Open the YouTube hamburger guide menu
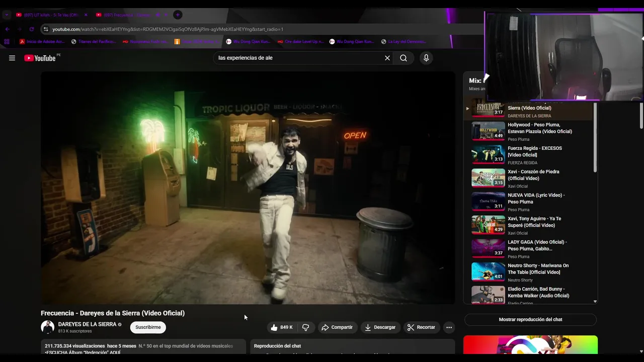 coord(12,58)
